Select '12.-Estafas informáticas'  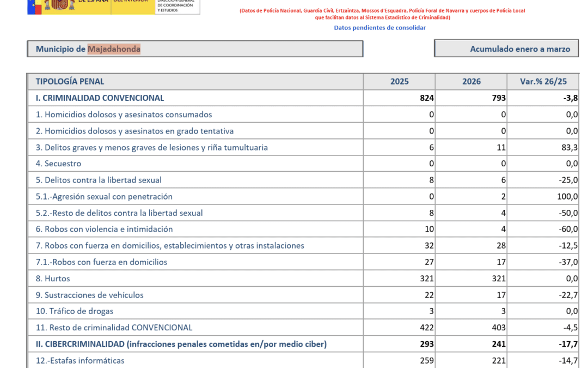point(80,361)
